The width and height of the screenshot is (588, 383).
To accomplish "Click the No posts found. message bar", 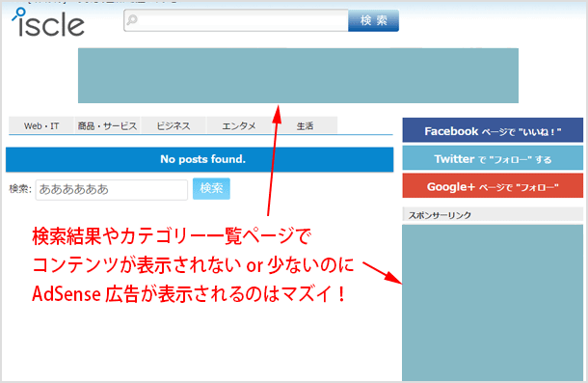I will pyautogui.click(x=200, y=159).
